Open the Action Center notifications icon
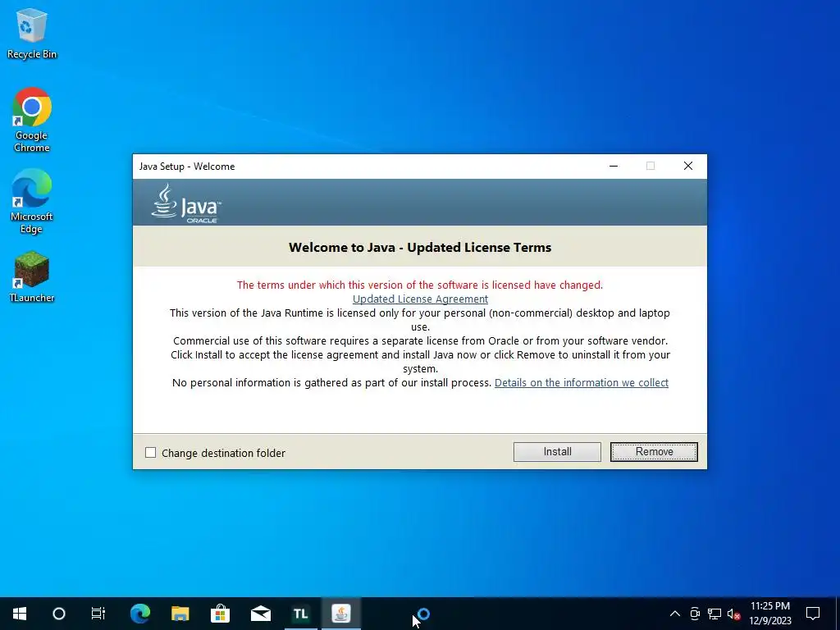 click(x=813, y=614)
